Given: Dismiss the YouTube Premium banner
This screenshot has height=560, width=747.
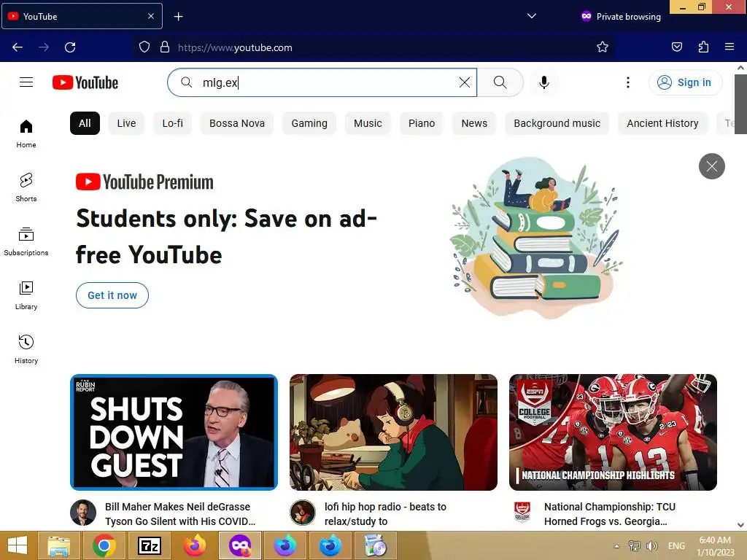Looking at the screenshot, I should click(x=712, y=166).
